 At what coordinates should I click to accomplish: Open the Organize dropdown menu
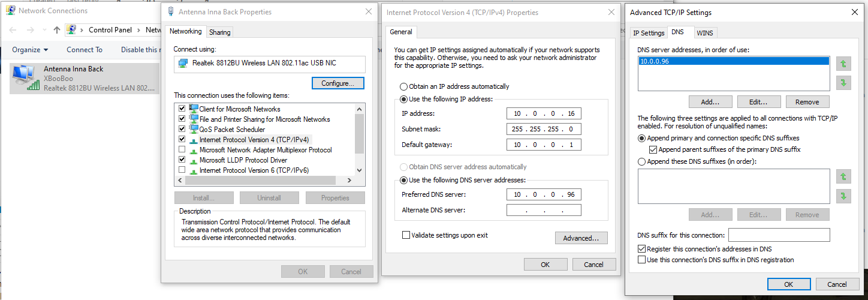coord(30,50)
